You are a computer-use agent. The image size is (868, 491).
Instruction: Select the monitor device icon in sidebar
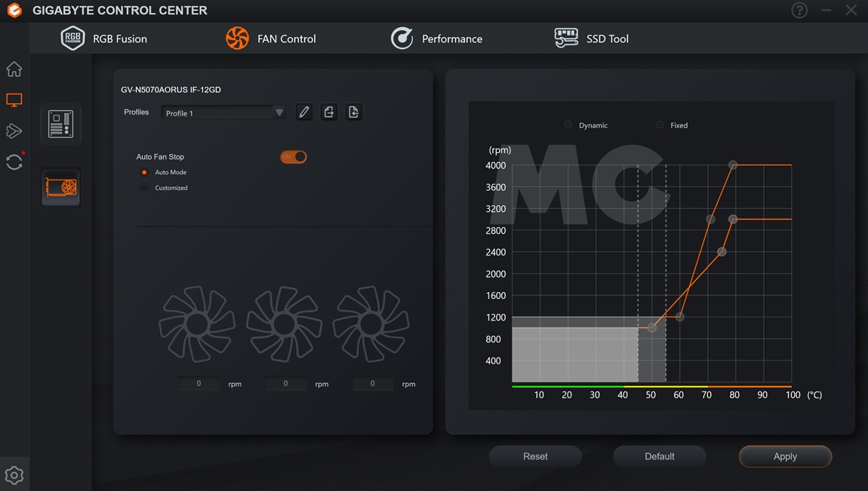(14, 100)
